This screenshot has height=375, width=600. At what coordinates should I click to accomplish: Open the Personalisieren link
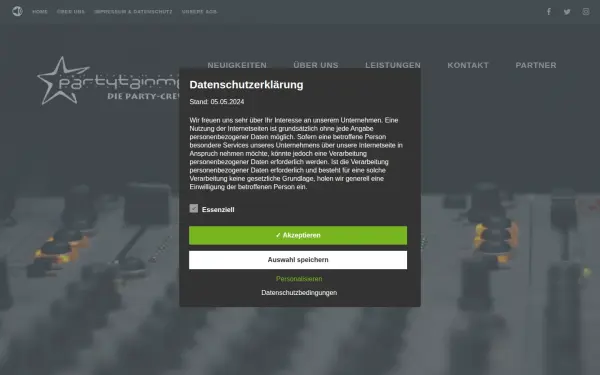299,279
